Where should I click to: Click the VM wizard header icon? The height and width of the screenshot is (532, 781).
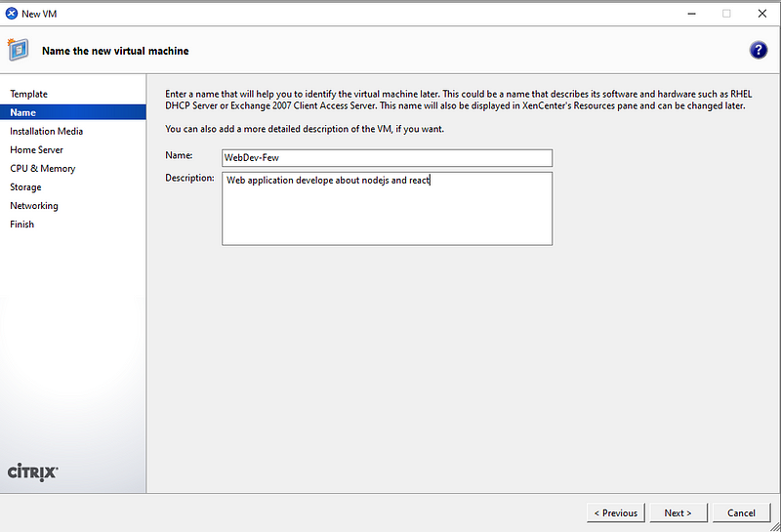click(x=18, y=50)
